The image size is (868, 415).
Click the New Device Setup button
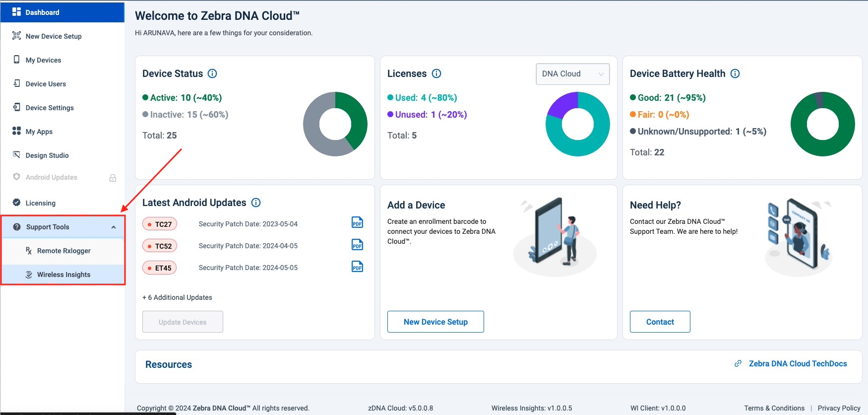point(435,322)
